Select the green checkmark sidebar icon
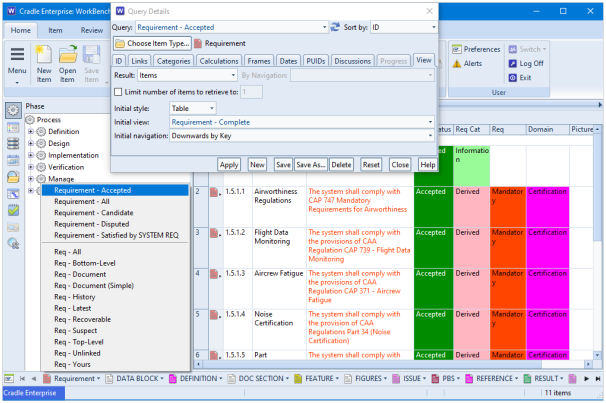 [13, 211]
